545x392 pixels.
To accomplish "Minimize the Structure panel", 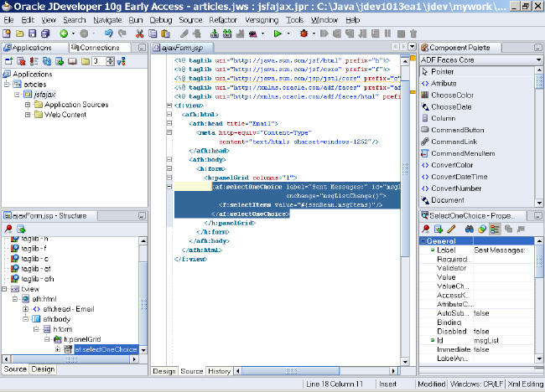I will (x=142, y=215).
